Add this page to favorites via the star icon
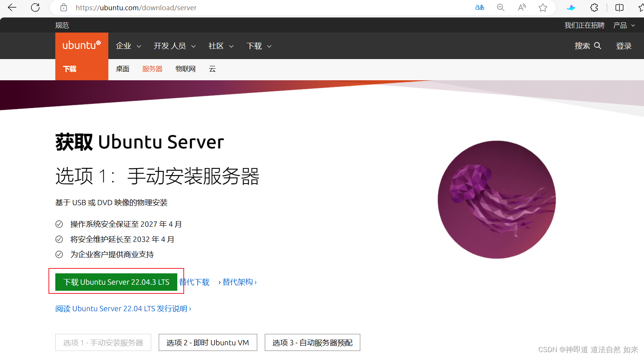Image resolution: width=644 pixels, height=357 pixels. click(543, 8)
